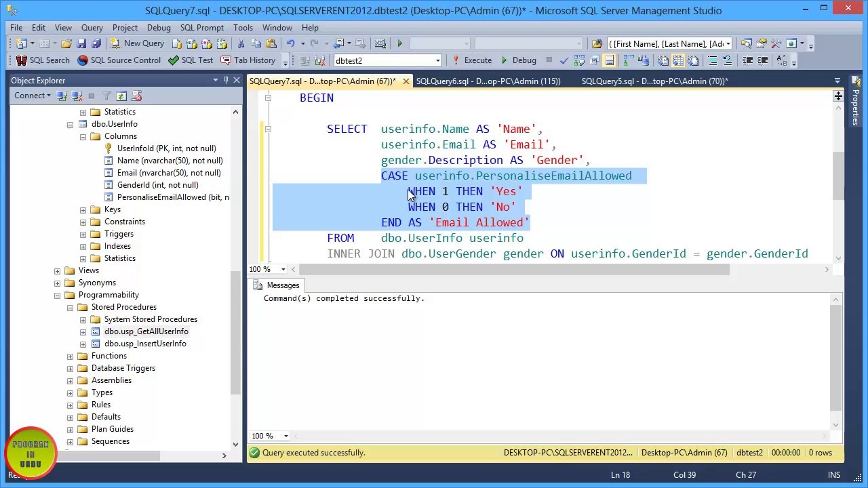Click the Cancel Executing Query stop icon
The height and width of the screenshot is (488, 868).
[x=549, y=60]
